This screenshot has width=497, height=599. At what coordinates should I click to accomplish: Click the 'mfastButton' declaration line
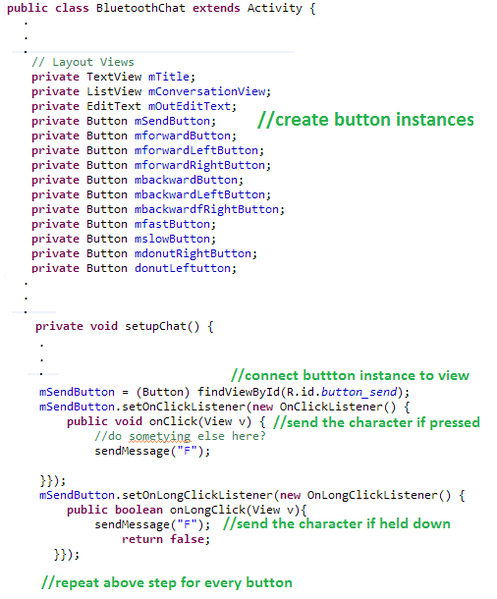coord(123,224)
